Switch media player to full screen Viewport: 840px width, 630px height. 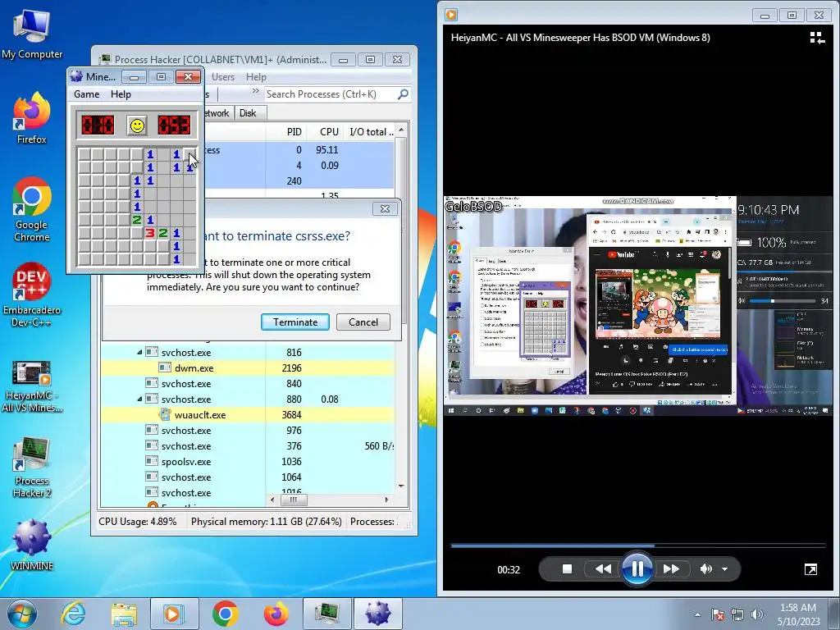click(x=810, y=569)
